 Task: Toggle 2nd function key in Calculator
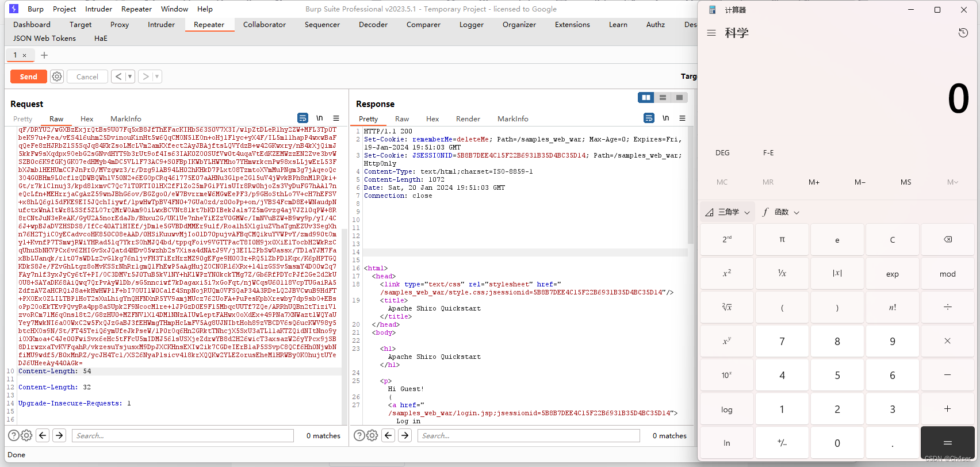[727, 240]
